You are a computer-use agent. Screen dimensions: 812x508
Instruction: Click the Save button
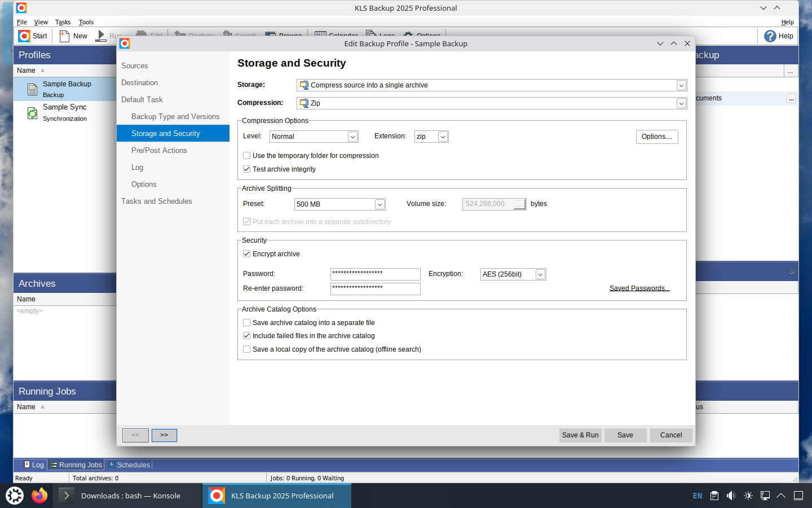(625, 435)
